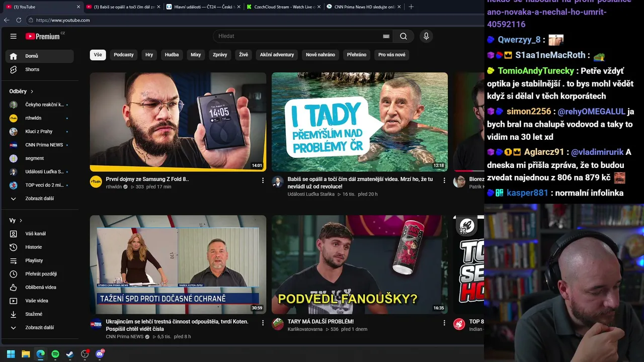Select the Živě filter chip
This screenshot has height=362, width=644.
[244, 55]
